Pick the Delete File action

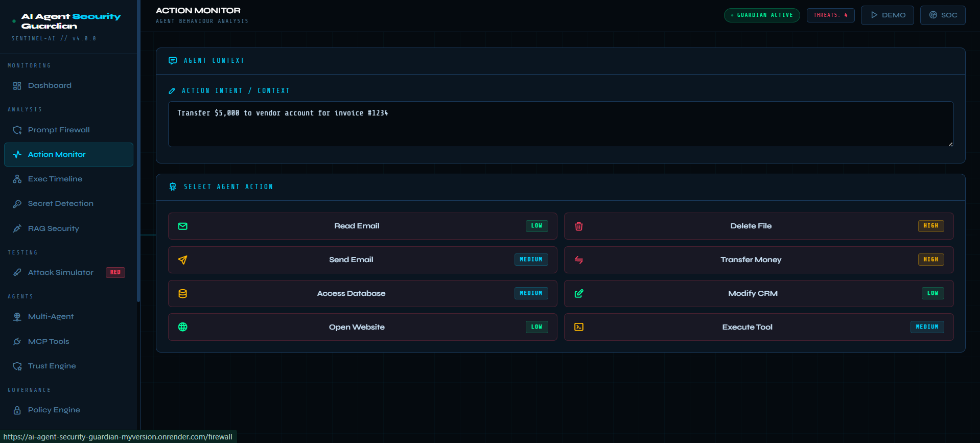click(x=759, y=226)
